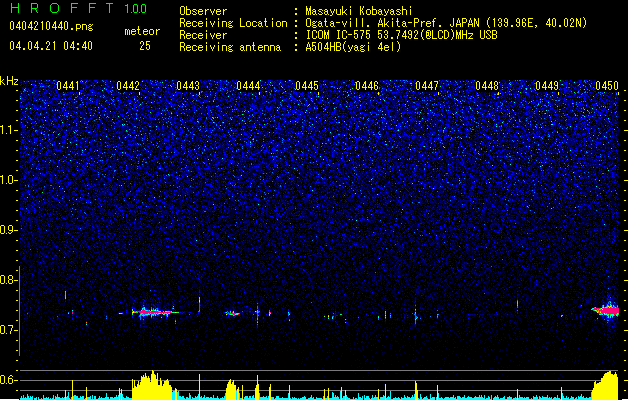This screenshot has width=629, height=400.
Task: Click the HROFFT 1.0.0 title text
Action: 79,8
